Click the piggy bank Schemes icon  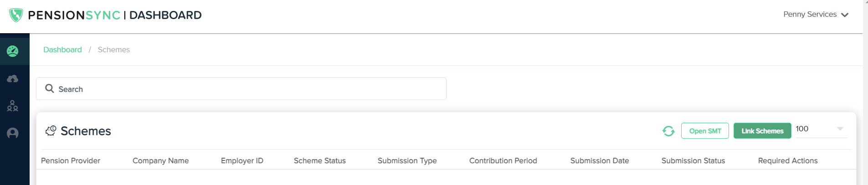point(51,131)
